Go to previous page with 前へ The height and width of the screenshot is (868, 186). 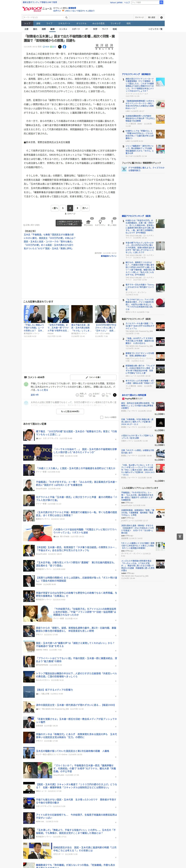[55, 208]
